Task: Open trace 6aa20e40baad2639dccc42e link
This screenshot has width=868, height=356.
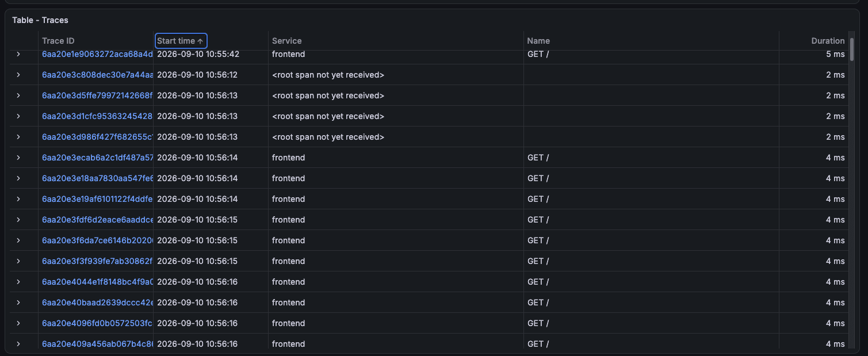Action: (x=97, y=303)
